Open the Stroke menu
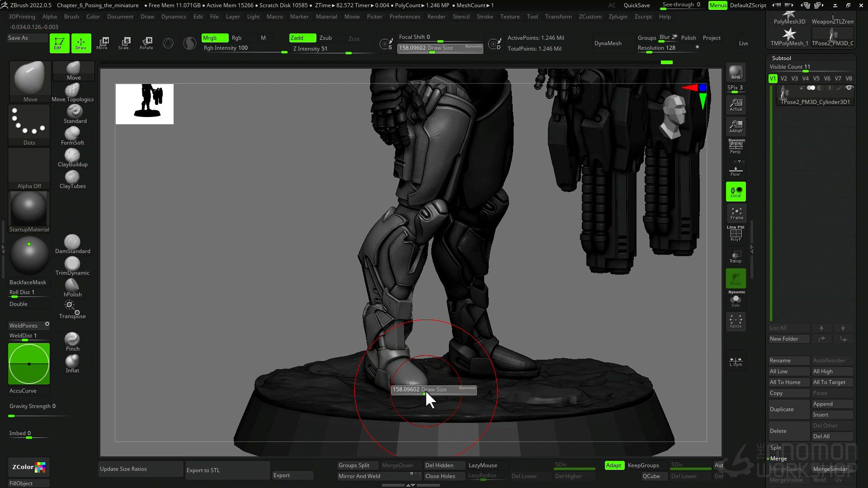868x488 pixels. 485,17
